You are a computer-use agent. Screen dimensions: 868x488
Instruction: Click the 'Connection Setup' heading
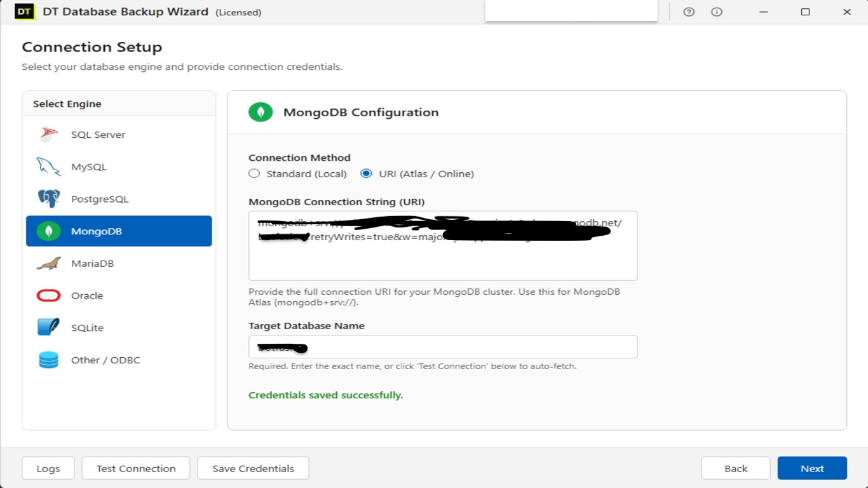pos(92,47)
